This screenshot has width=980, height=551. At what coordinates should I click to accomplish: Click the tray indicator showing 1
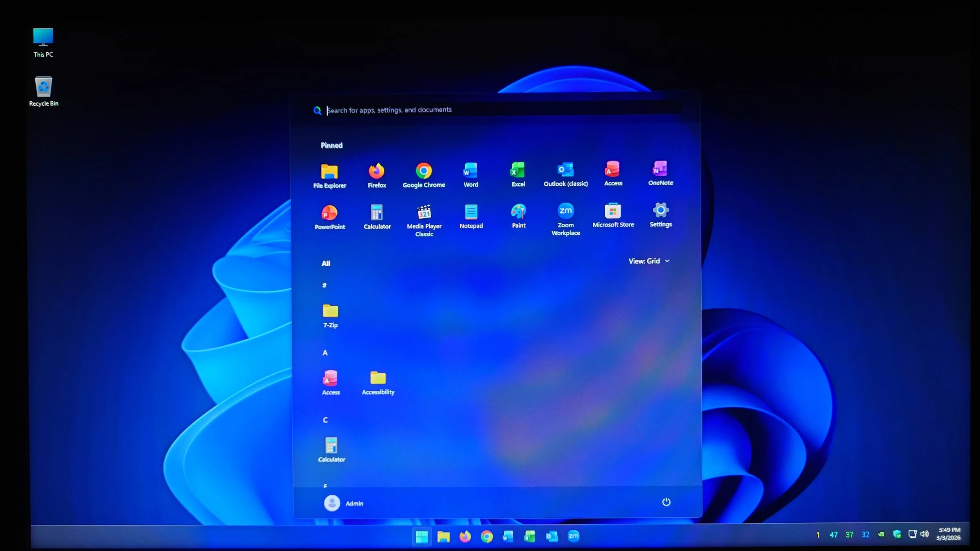tap(818, 535)
